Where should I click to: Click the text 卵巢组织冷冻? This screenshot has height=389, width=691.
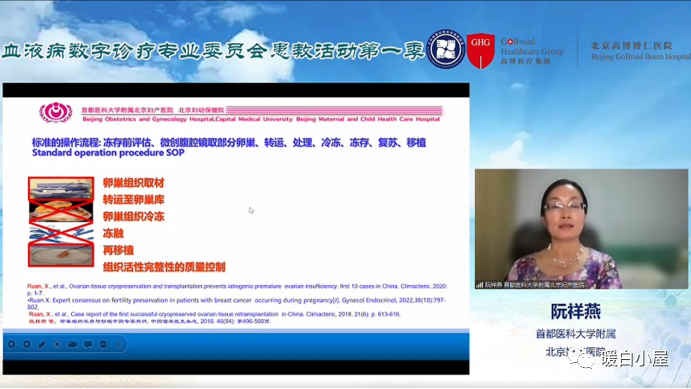click(134, 216)
